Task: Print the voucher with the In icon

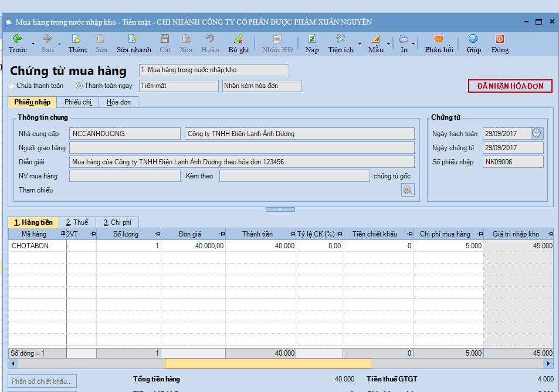Action: pyautogui.click(x=404, y=39)
